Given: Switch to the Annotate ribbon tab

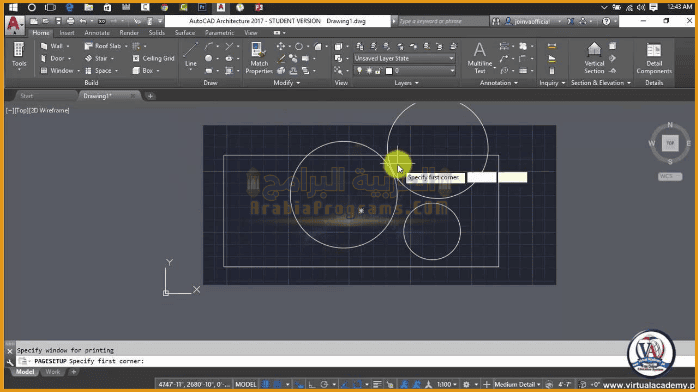Looking at the screenshot, I should tap(97, 33).
